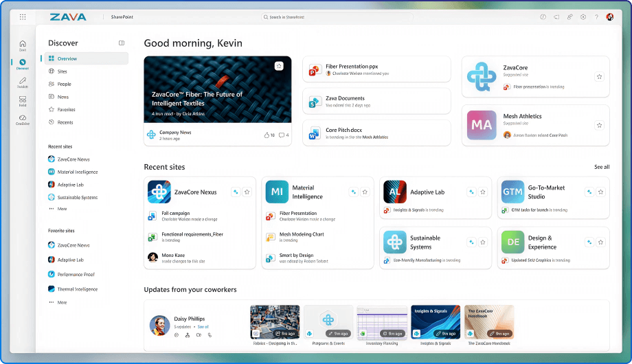Screen dimensions: 632x364
Task: Click the megaphone feedback icon in the top bar
Action: pyautogui.click(x=556, y=17)
